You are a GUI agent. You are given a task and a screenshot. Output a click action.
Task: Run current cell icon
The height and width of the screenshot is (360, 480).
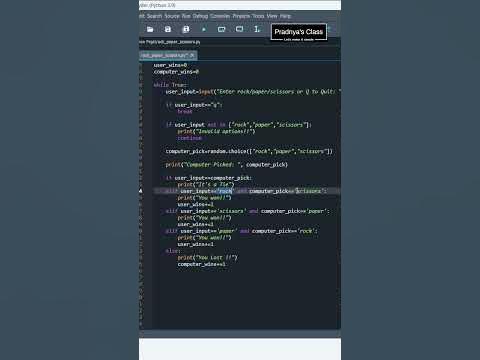(221, 29)
